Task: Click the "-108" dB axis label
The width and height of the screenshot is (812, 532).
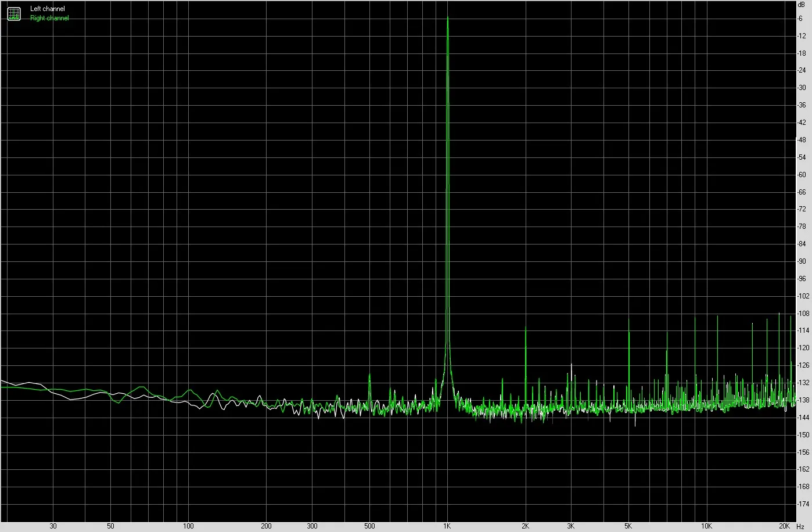Action: 803,314
